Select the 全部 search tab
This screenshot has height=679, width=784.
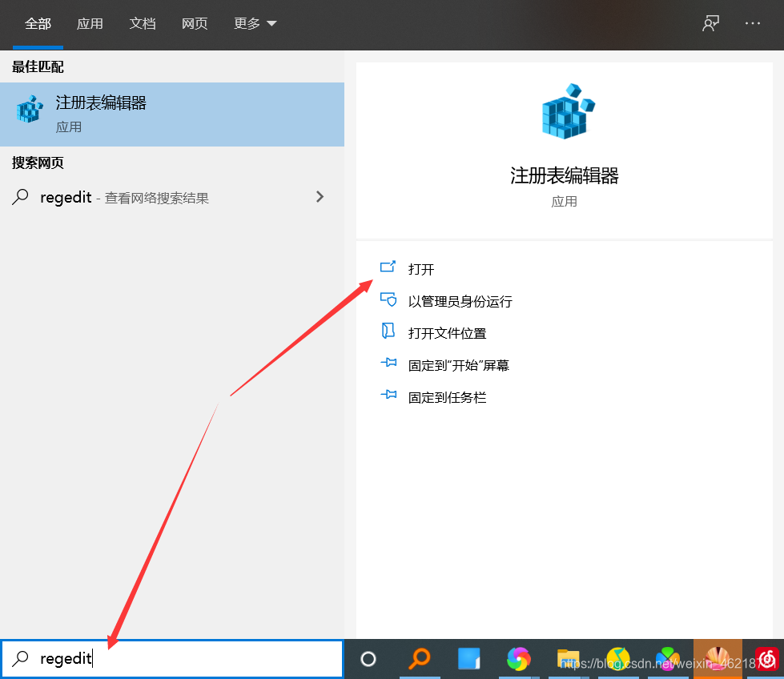click(38, 23)
